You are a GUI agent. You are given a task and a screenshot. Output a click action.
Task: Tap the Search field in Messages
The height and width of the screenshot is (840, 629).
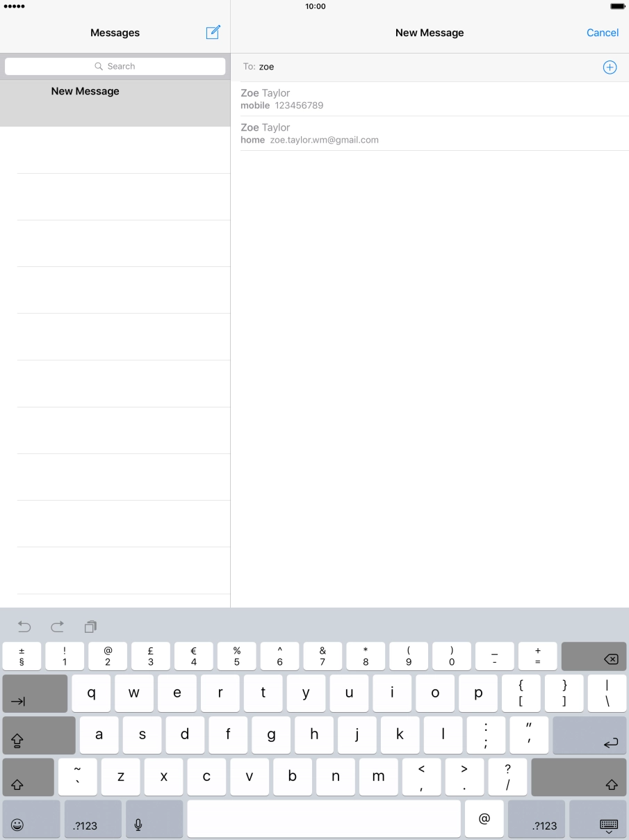tap(115, 66)
